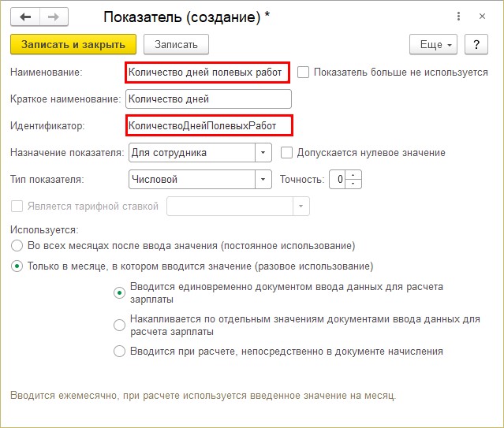Check Показатель больше не используется

click(303, 73)
